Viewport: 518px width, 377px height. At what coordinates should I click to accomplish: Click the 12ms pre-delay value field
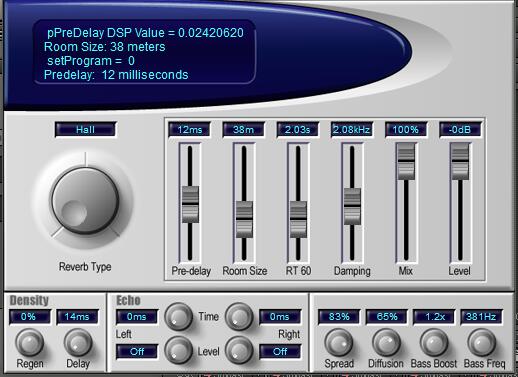pyautogui.click(x=190, y=129)
